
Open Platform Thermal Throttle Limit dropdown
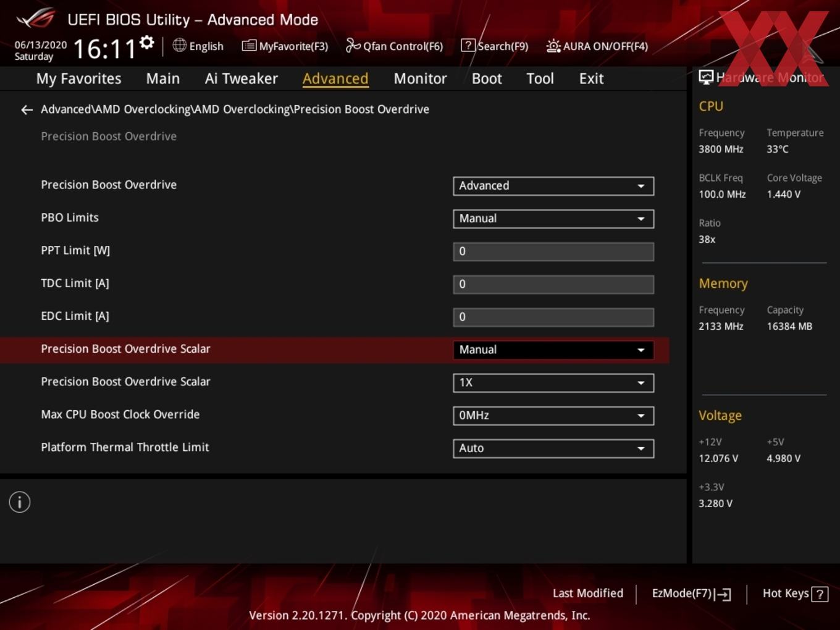[x=553, y=448]
